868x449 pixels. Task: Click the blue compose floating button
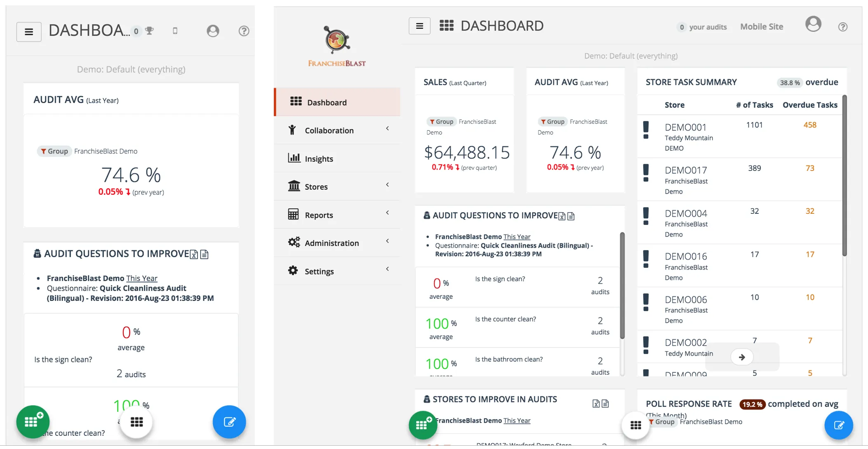click(x=838, y=425)
